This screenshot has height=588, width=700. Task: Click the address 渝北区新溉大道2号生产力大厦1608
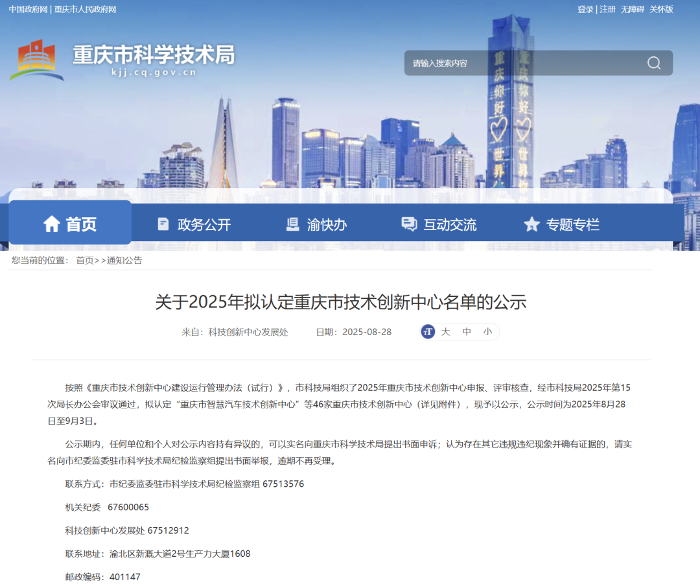(x=180, y=554)
